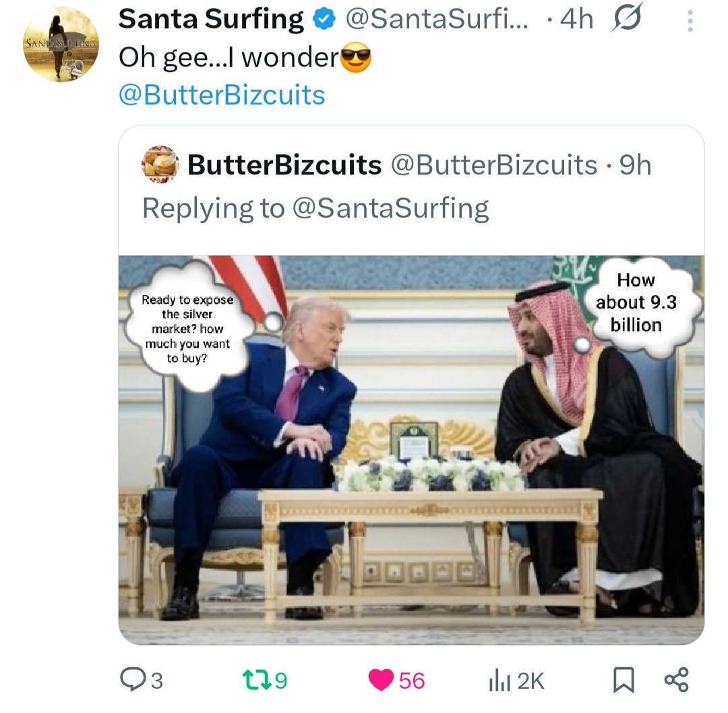The width and height of the screenshot is (728, 713).
Task: Open the quoted meme image
Action: 411,445
